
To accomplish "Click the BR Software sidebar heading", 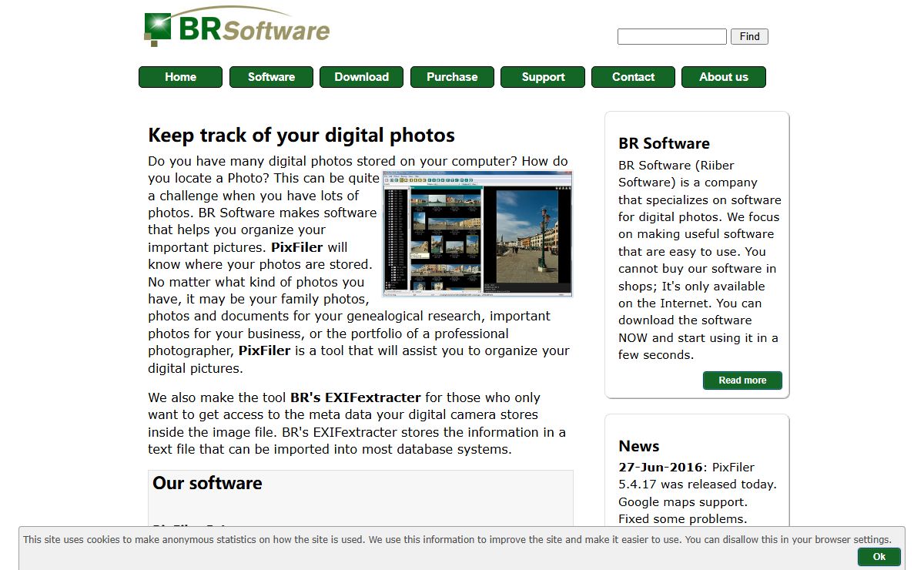I will (x=664, y=143).
